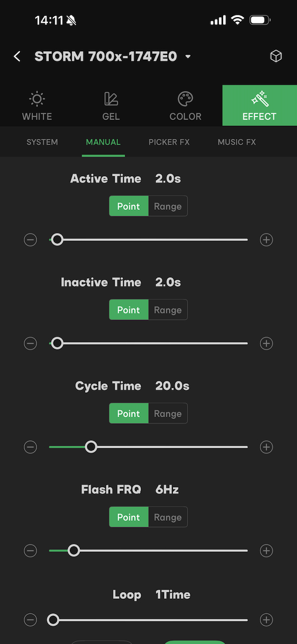297x644 pixels.
Task: Select the WHITE lighting mode icon
Action: click(37, 99)
